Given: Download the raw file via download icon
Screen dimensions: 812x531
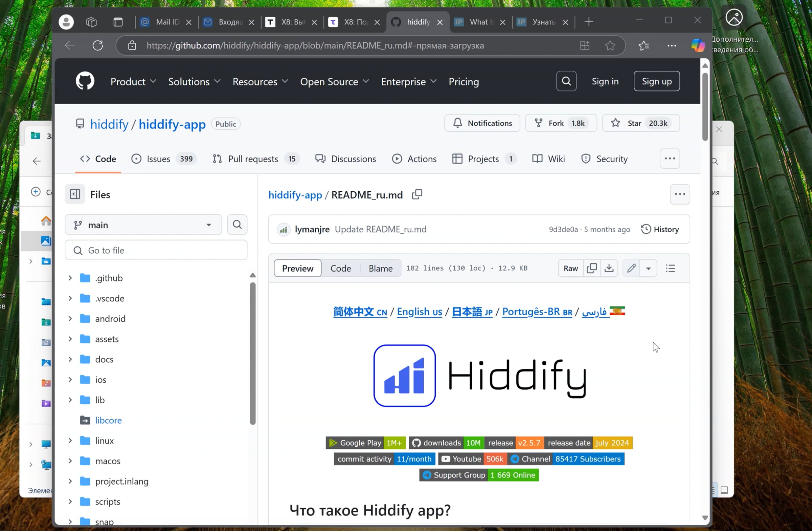Looking at the screenshot, I should coord(609,268).
